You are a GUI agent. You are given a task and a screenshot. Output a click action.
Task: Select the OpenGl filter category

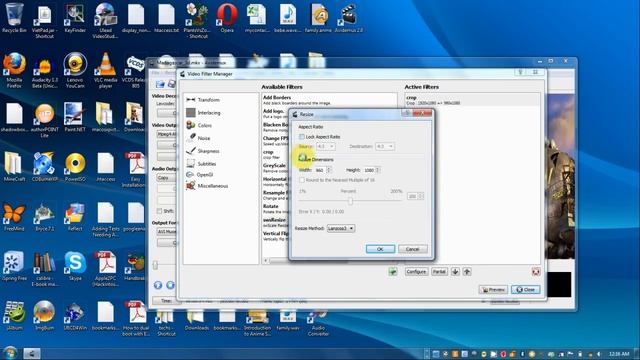pyautogui.click(x=200, y=175)
